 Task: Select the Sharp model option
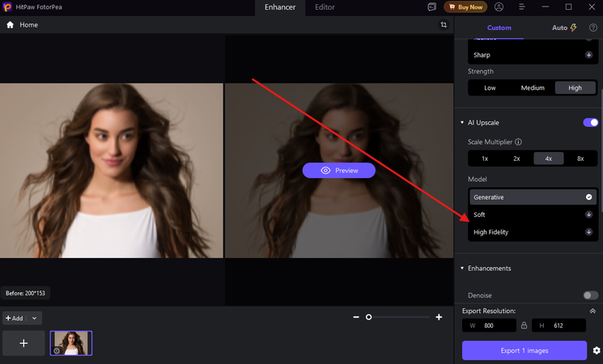click(533, 54)
